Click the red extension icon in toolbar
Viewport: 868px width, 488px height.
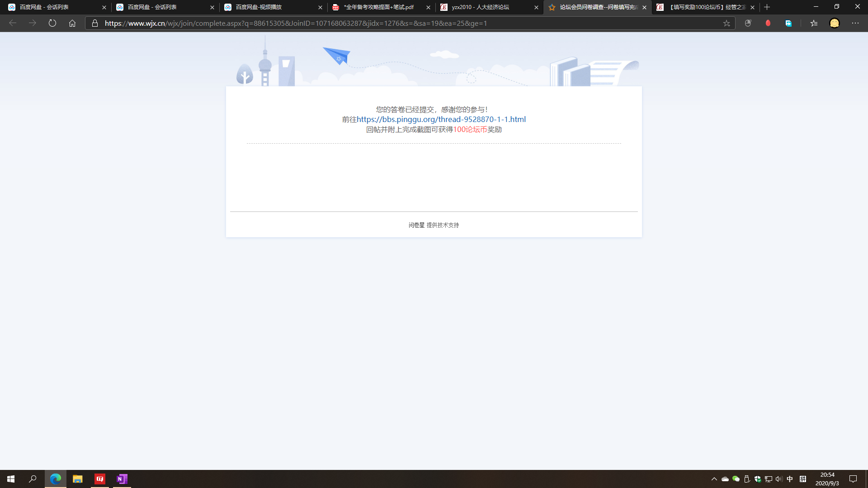(x=768, y=23)
